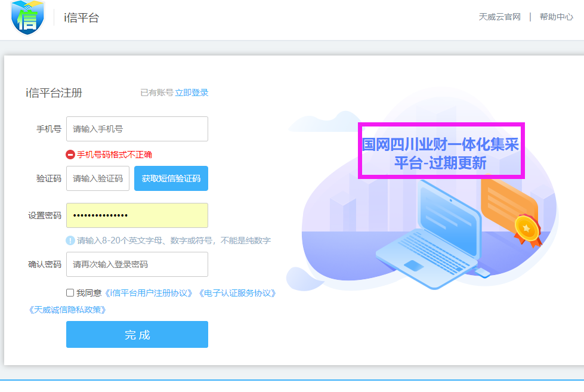This screenshot has width=584, height=392.
Task: Click the 立即登录 link
Action: [x=191, y=92]
